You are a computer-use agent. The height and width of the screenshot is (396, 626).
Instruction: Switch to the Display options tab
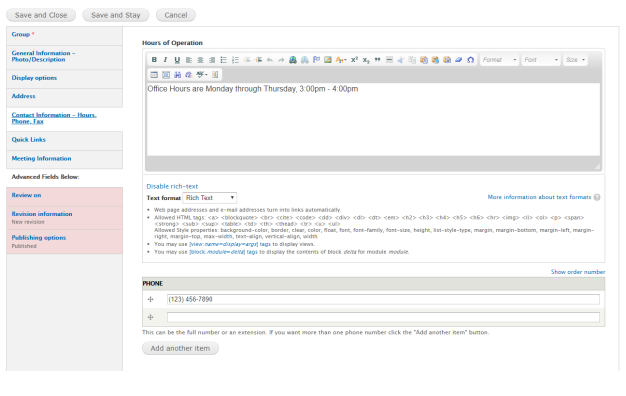(x=64, y=78)
